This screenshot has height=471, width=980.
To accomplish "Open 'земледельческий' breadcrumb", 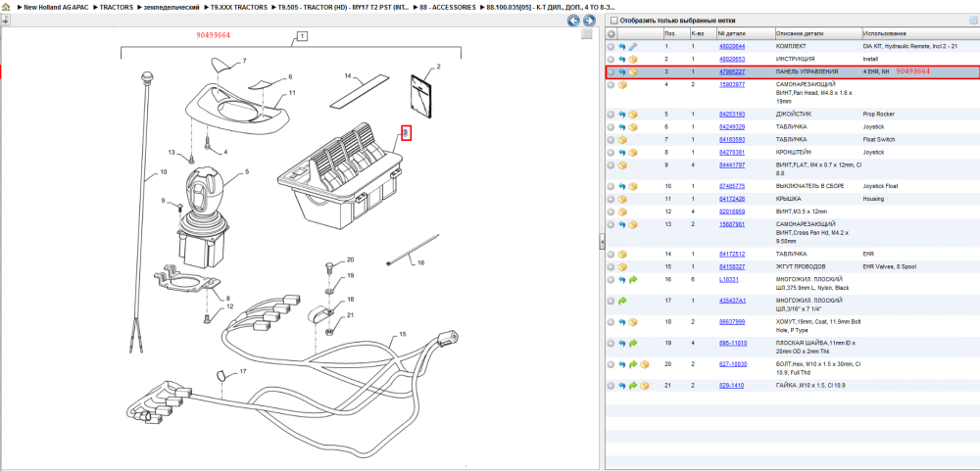I will 171,7.
